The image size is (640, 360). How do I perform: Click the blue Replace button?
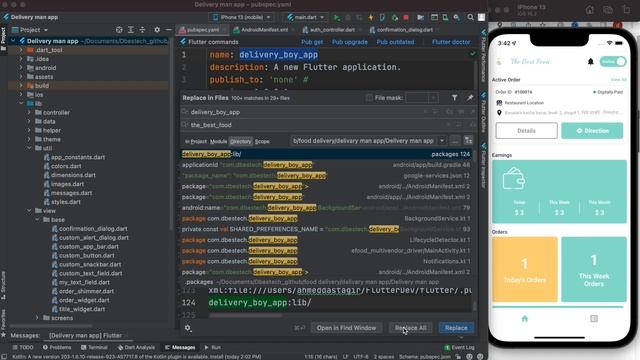pos(456,328)
